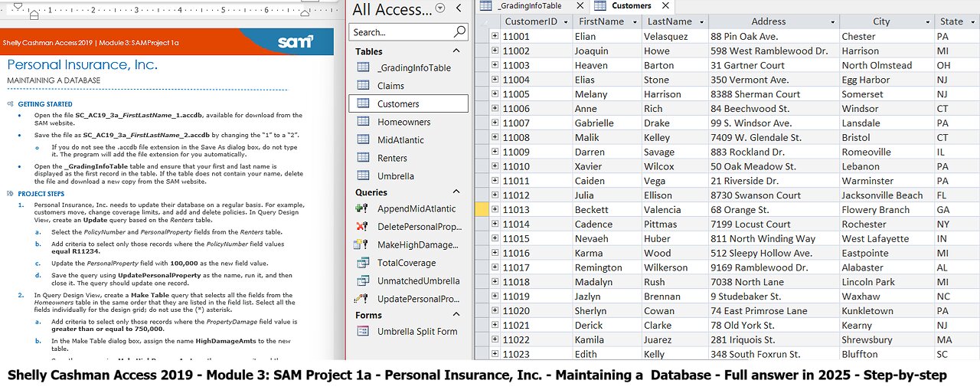Viewport: 980px width, 390px height.
Task: Open the Homeowners table
Action: point(408,122)
